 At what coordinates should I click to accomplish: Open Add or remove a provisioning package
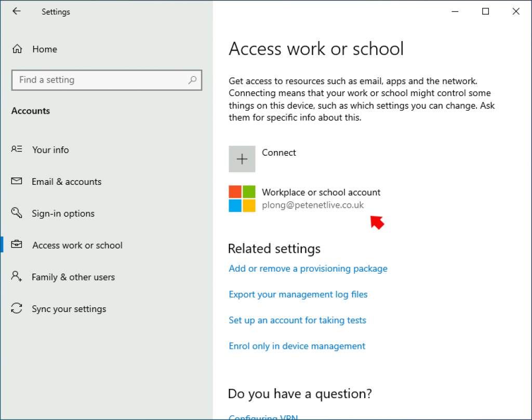[308, 268]
